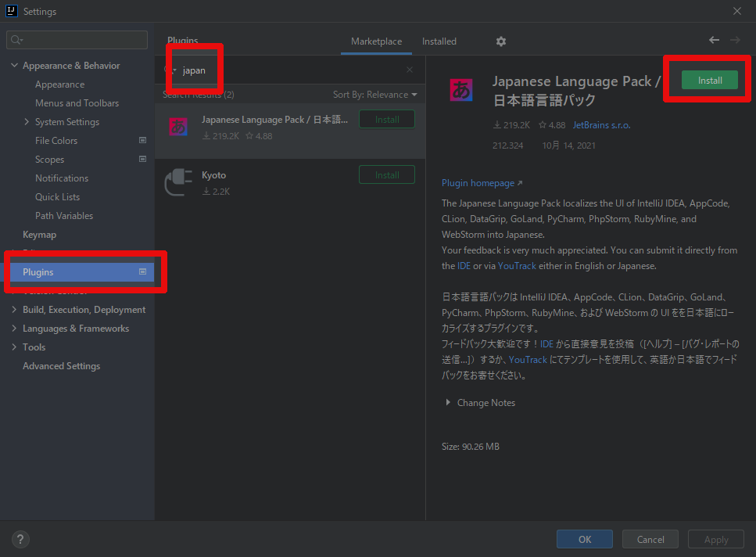Clear the plugin search with the X icon
The height and width of the screenshot is (557, 756).
pyautogui.click(x=410, y=70)
